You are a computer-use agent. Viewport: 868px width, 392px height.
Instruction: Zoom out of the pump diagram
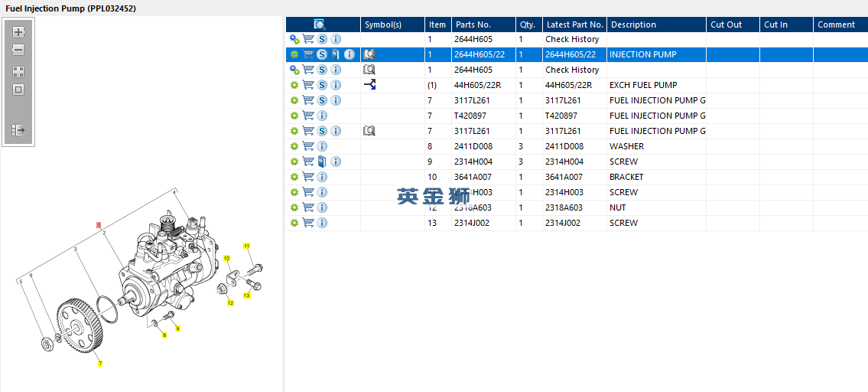tap(18, 50)
